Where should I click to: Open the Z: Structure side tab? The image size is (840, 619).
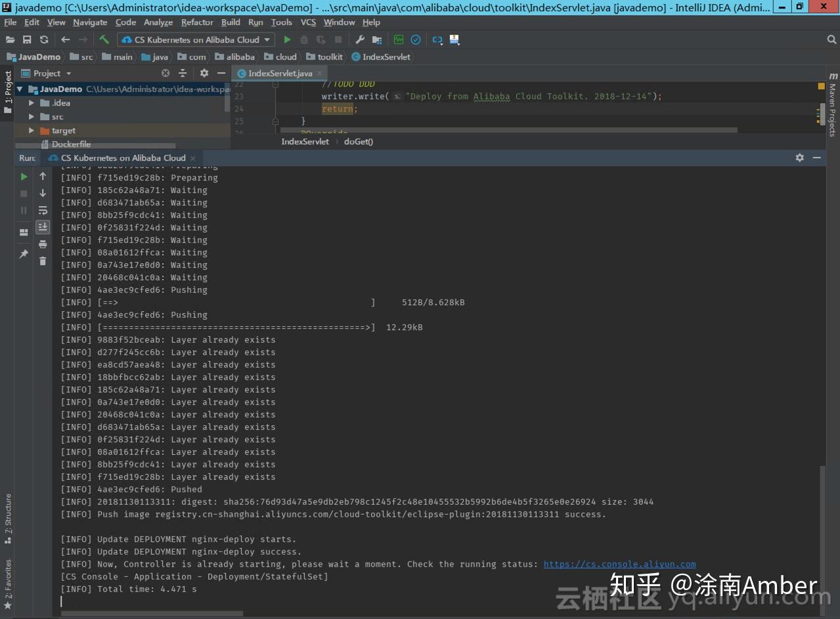8,518
